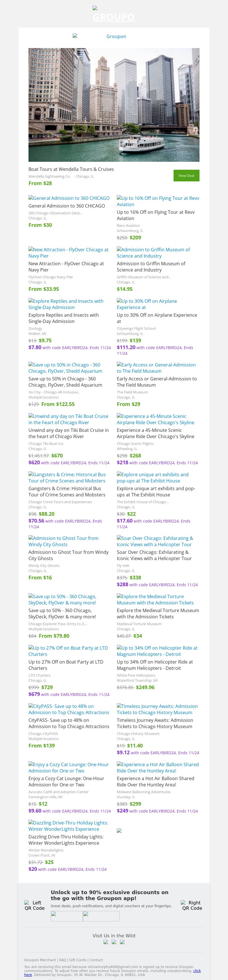Viewport: 228px width, 980px height.
Task: Click the Groupon logo image below header
Action: (114, 36)
